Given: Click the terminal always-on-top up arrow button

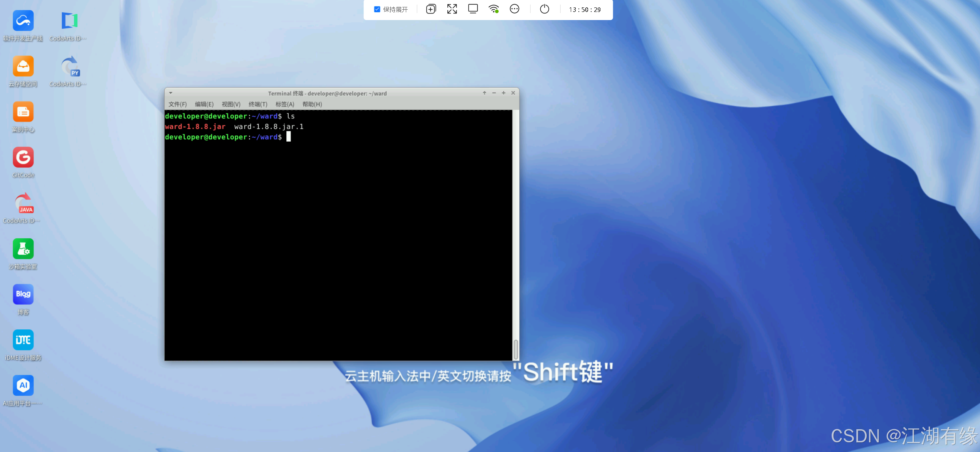Looking at the screenshot, I should pos(484,93).
